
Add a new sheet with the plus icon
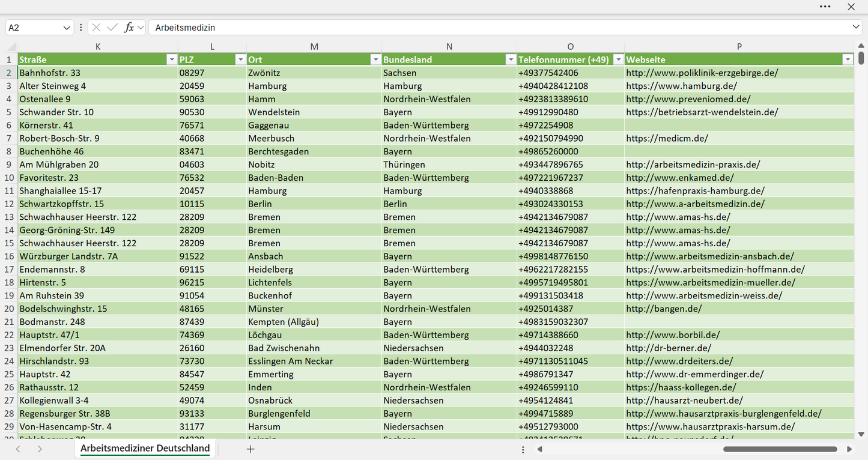250,449
